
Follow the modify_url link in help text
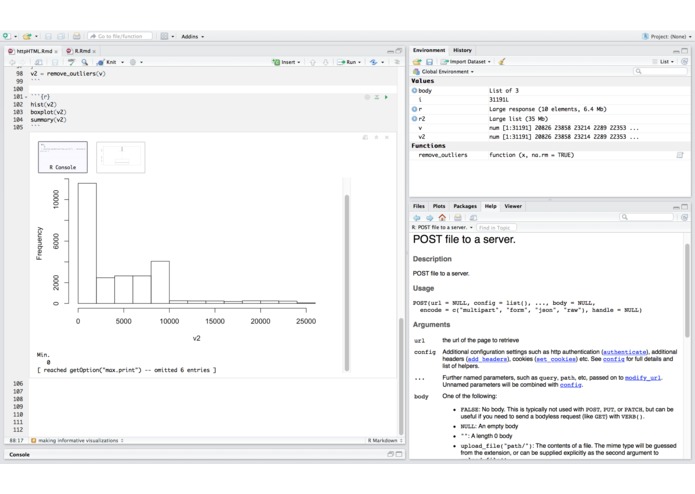click(x=643, y=378)
